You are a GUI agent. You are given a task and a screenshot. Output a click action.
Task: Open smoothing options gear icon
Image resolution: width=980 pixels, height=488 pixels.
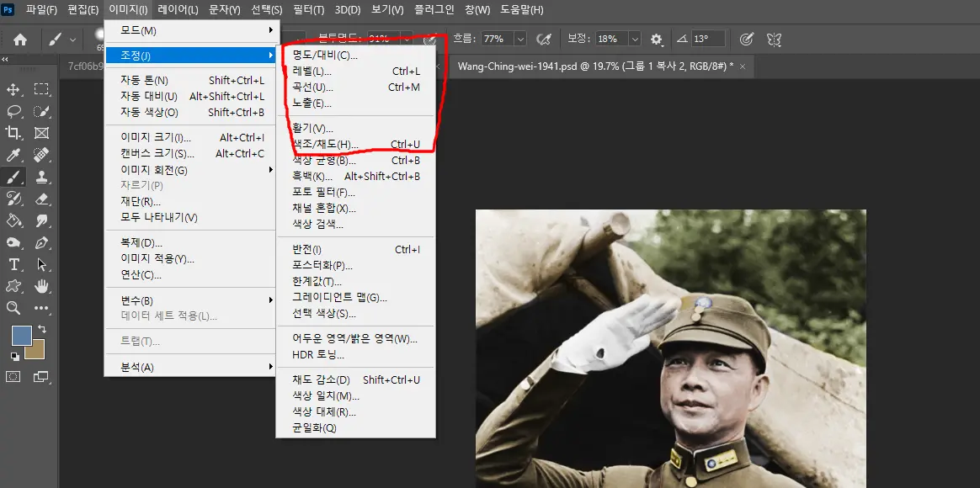pos(656,40)
